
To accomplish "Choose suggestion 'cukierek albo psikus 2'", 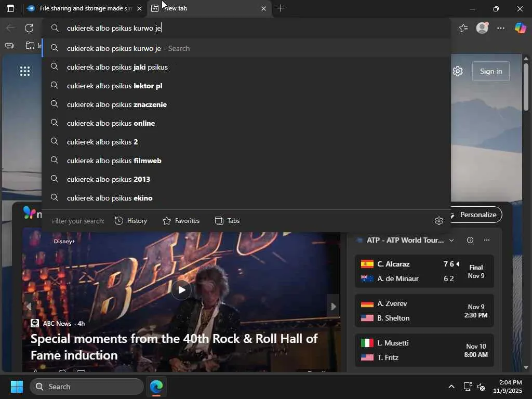I will coord(246,142).
